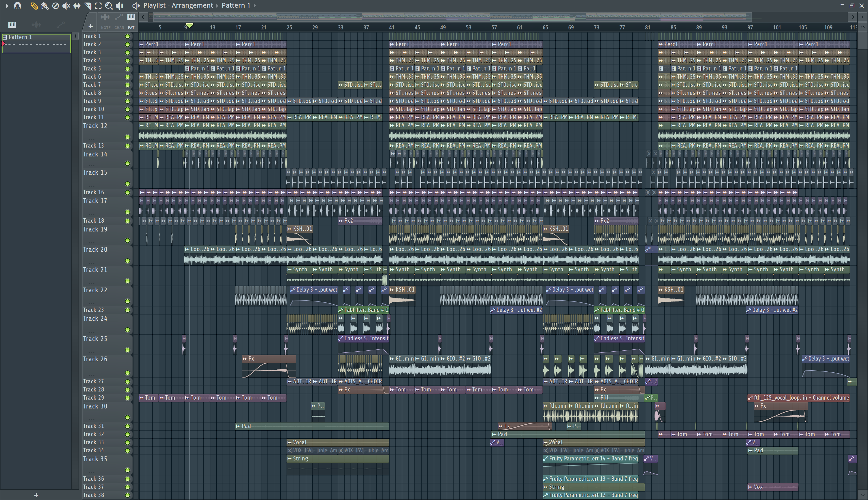Click bar 41 on the timeline ruler
This screenshot has height=500, width=868.
392,27
